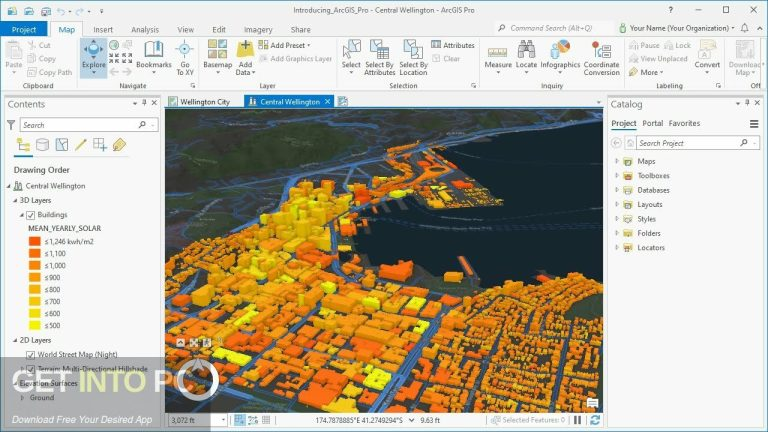Open the notifications bell
Image resolution: width=768 pixels, height=432 pixels.
pyautogui.click(x=744, y=28)
